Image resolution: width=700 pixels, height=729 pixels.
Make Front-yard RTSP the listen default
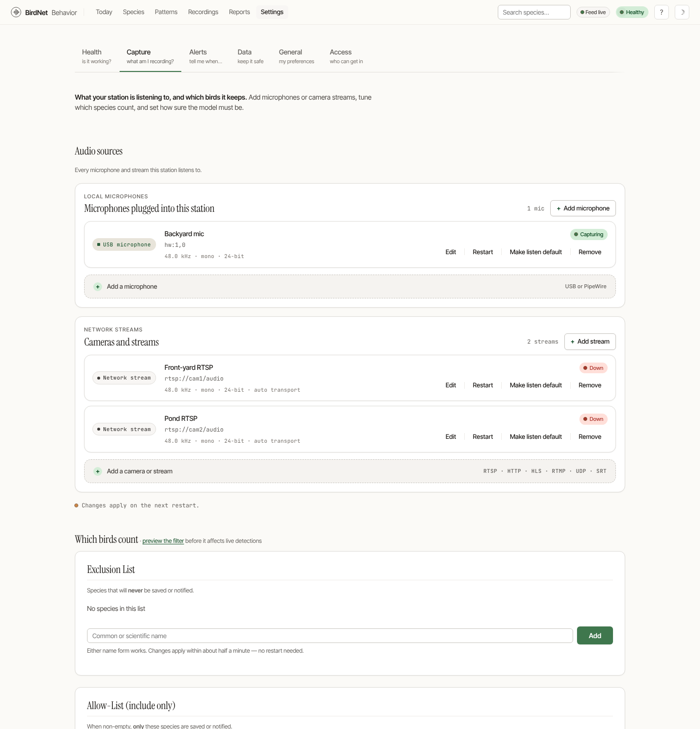pos(536,385)
